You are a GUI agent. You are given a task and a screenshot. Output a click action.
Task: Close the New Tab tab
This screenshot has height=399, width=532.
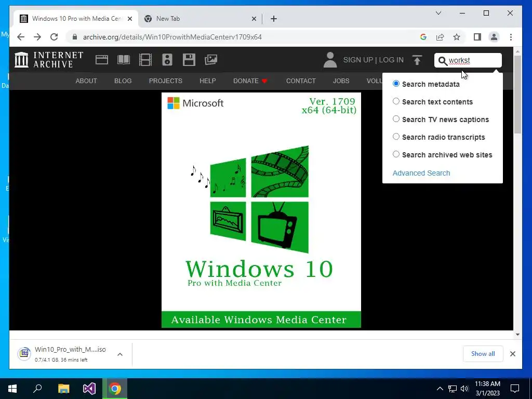click(254, 19)
